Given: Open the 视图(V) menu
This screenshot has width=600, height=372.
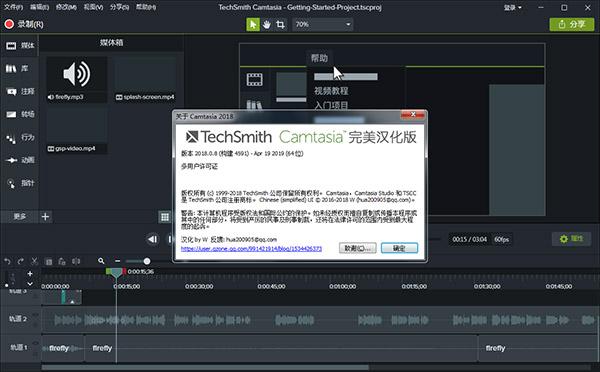Looking at the screenshot, I should (x=93, y=7).
